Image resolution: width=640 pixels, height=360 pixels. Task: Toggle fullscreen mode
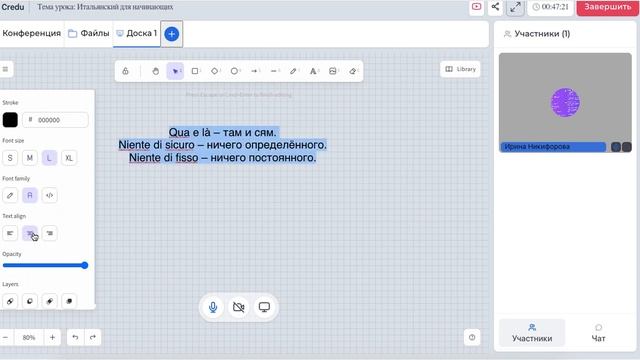[x=516, y=7]
